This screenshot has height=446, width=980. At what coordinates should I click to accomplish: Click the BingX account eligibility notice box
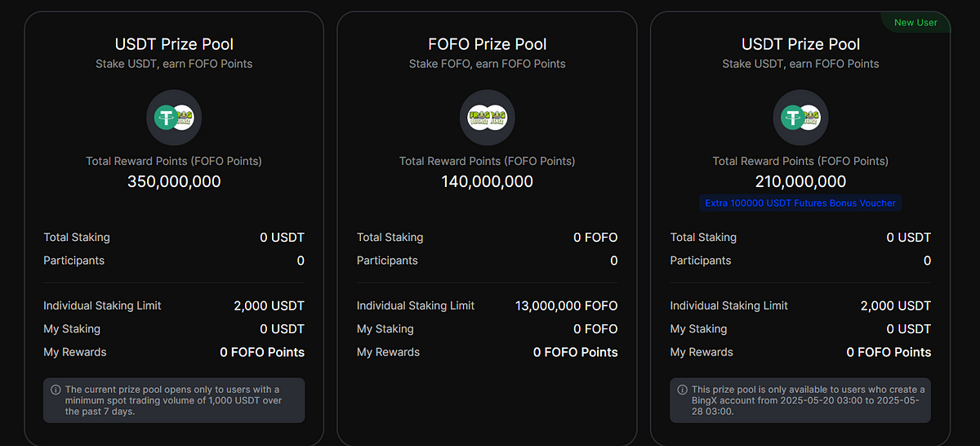point(800,400)
